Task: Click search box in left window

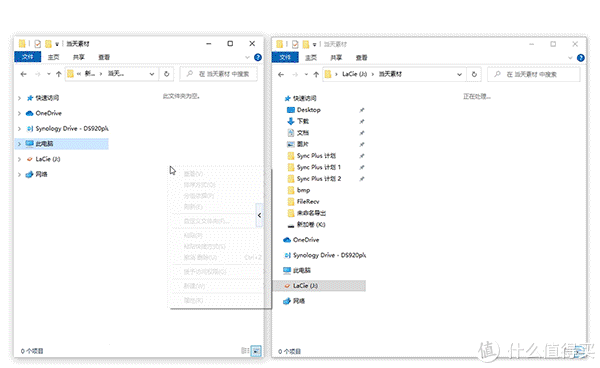Action: [x=219, y=74]
